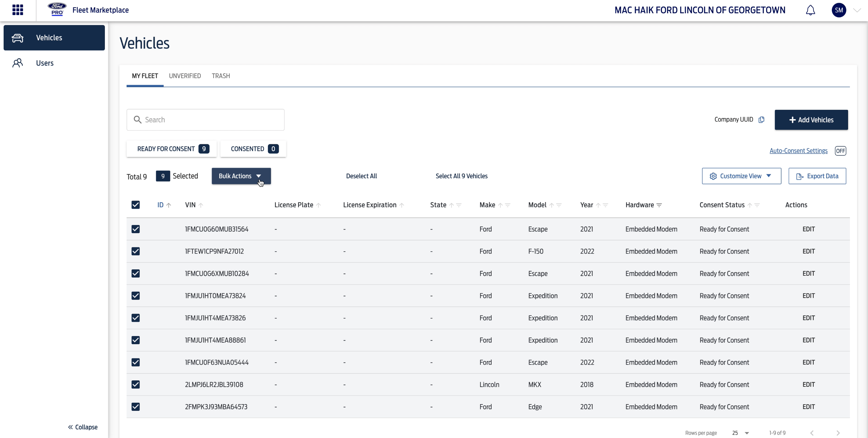
Task: Click the vehicle Search field
Action: 206,120
